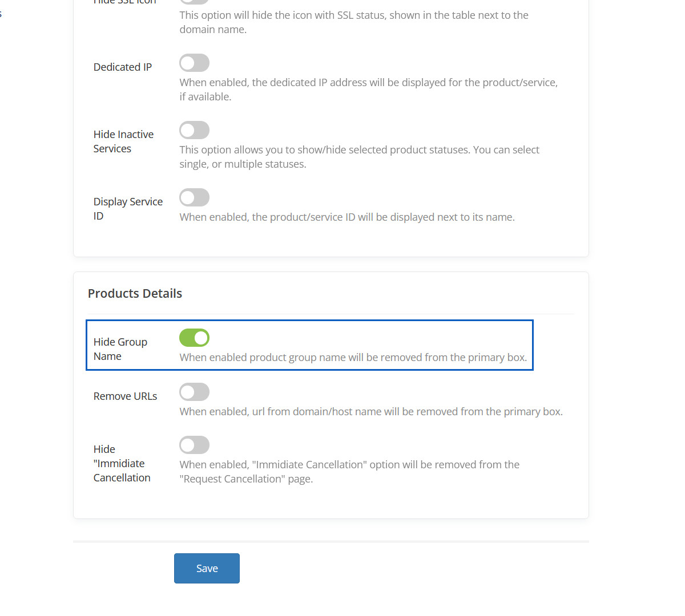This screenshot has width=685, height=616.
Task: Click the Dedicated IP label
Action: coord(123,67)
